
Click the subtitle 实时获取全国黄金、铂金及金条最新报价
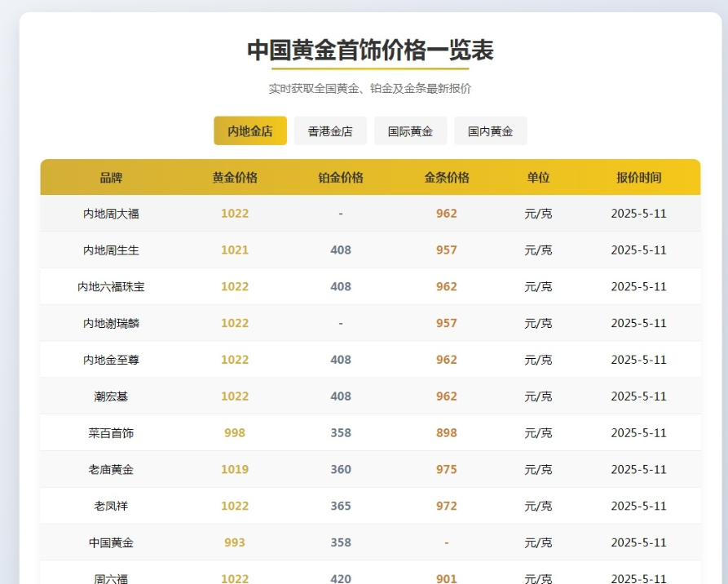[370, 89]
